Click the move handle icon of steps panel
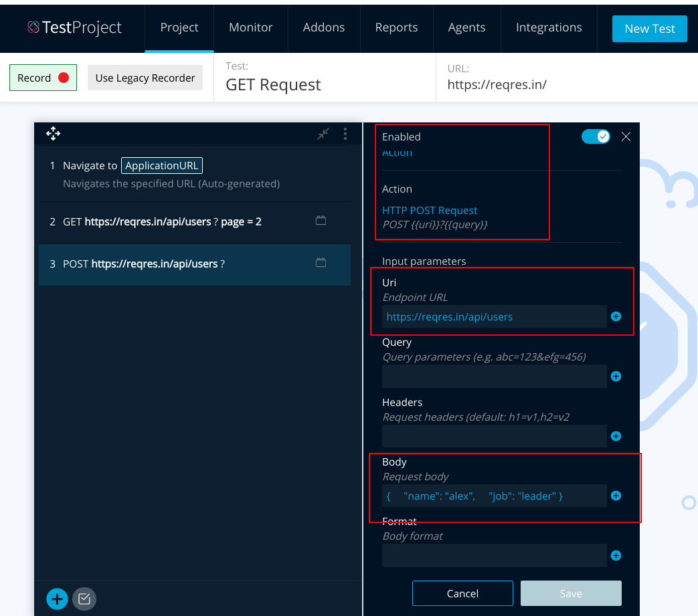This screenshot has width=698, height=616. tap(53, 133)
